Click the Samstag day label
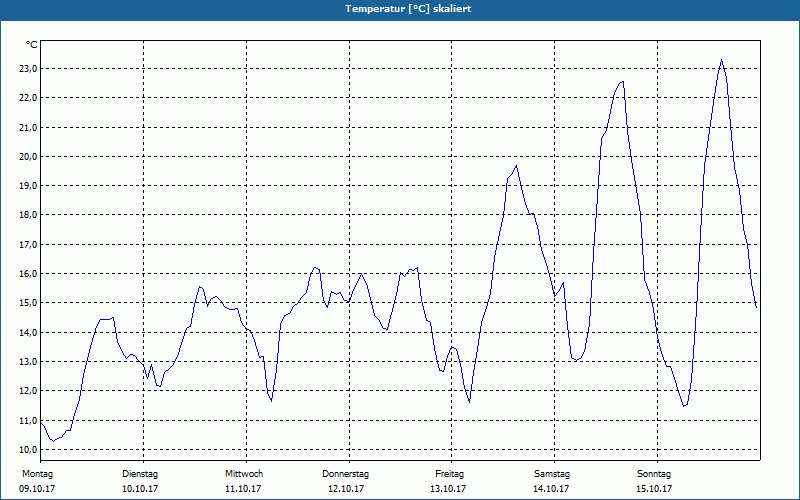 click(552, 474)
